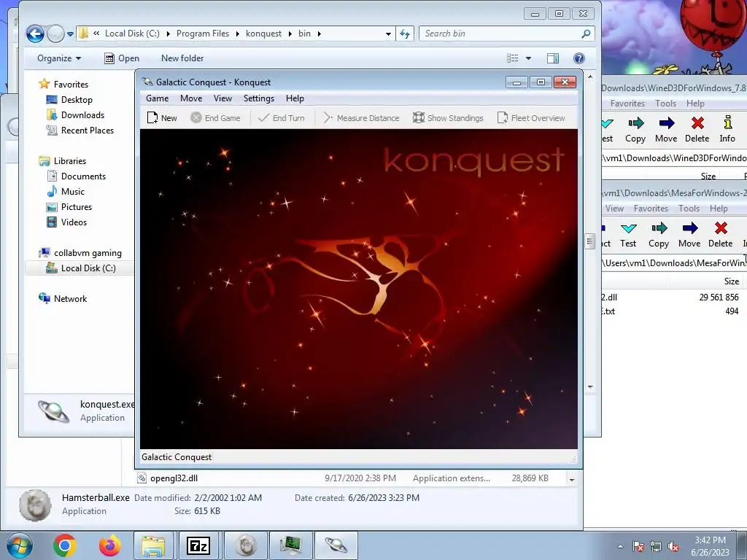Click Delete icon in lower 7-Zip window
The width and height of the screenshot is (747, 560).
click(720, 235)
